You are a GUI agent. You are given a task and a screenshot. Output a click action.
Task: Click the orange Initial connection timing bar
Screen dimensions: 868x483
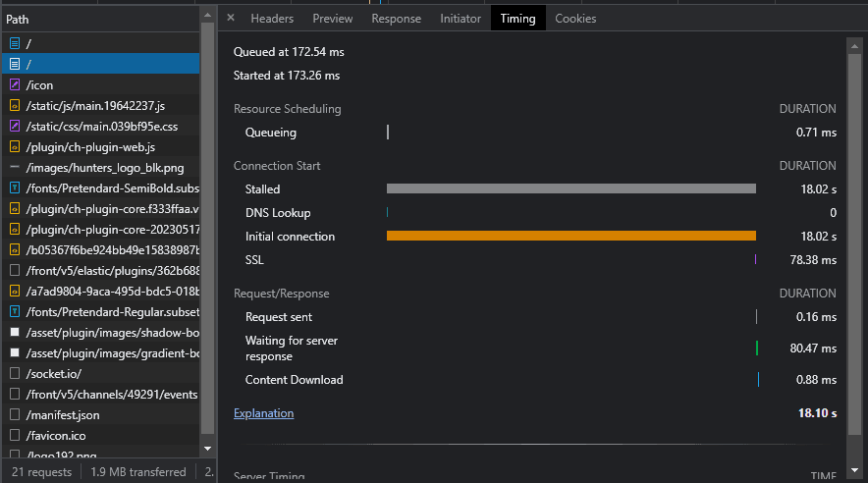click(x=570, y=237)
